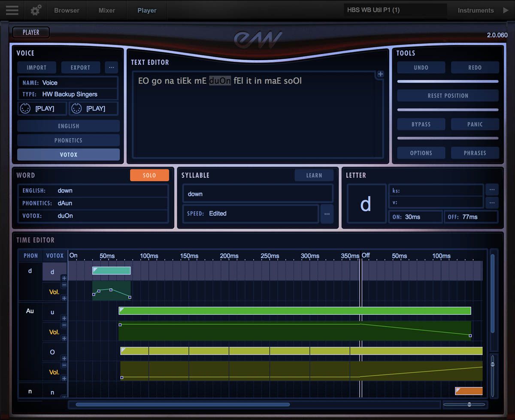
Task: Click the minus button above the d Vol. label
Action: point(64,285)
